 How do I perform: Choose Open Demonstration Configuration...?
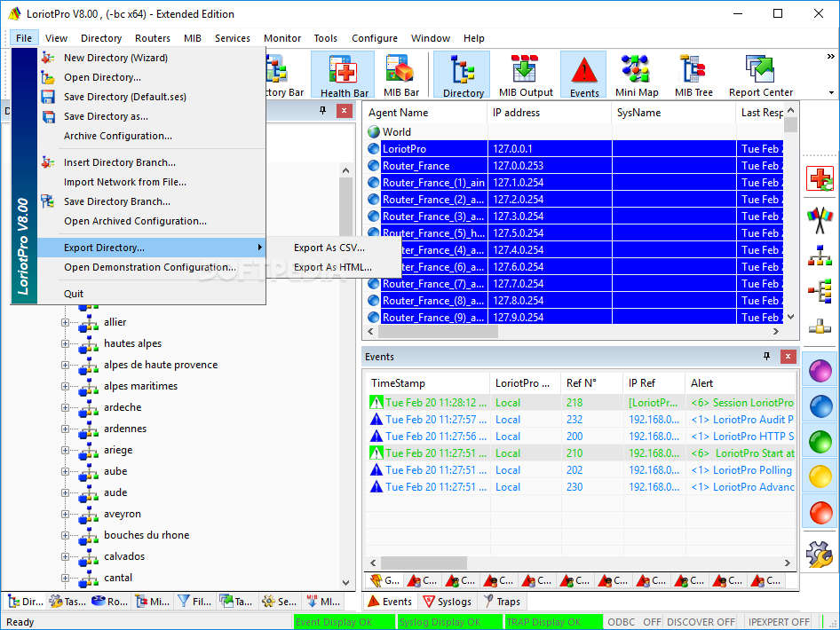(152, 267)
